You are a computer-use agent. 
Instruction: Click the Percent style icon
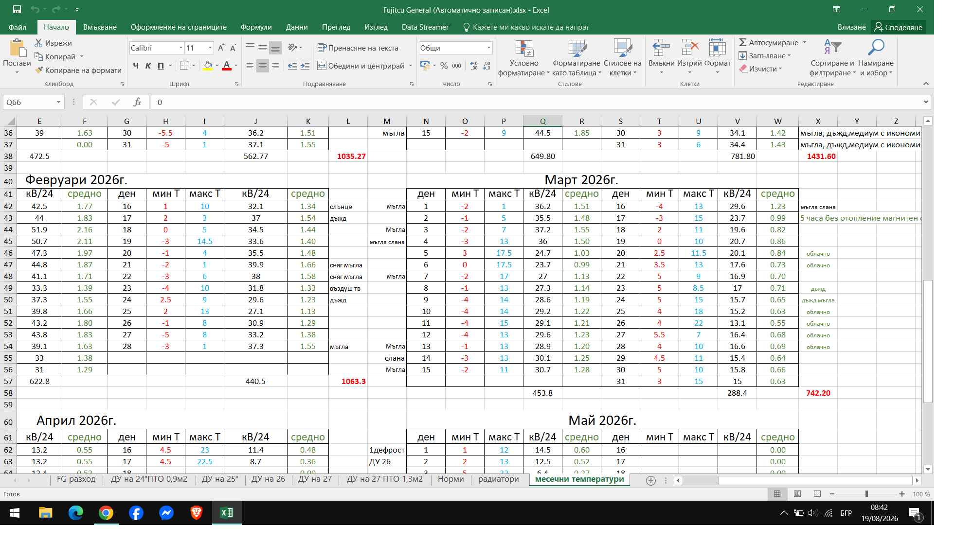(444, 66)
